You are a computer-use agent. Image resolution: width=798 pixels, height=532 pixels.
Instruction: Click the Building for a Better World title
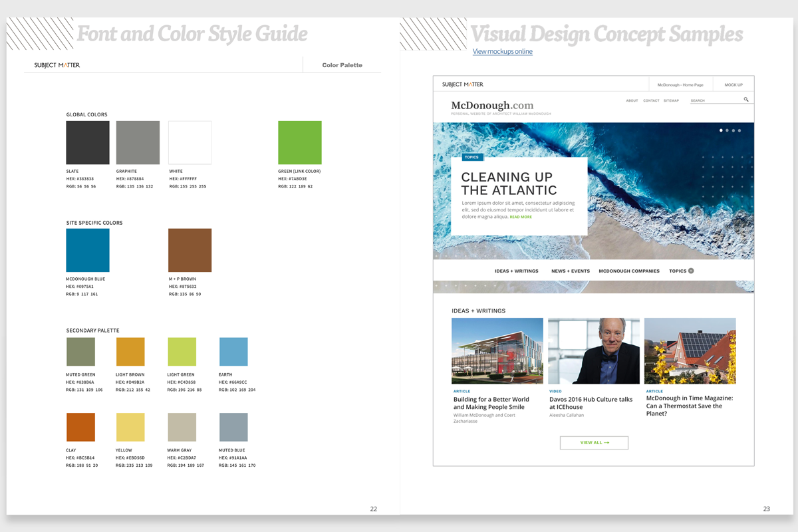[491, 403]
